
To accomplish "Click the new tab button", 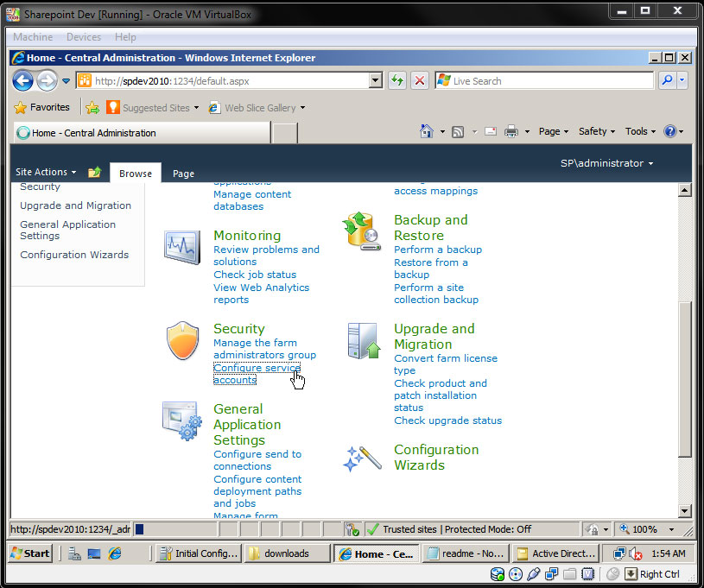I will point(284,133).
